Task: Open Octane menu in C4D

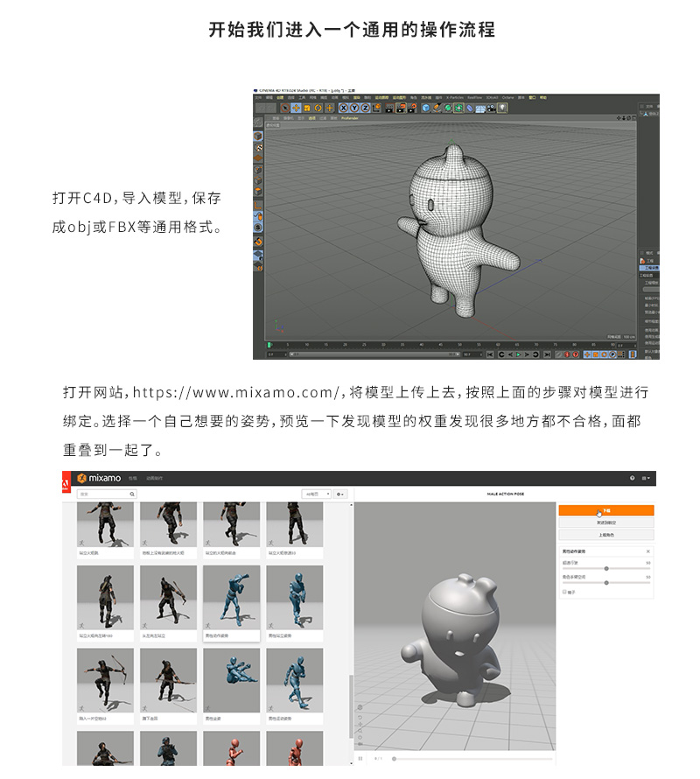Action: (507, 97)
